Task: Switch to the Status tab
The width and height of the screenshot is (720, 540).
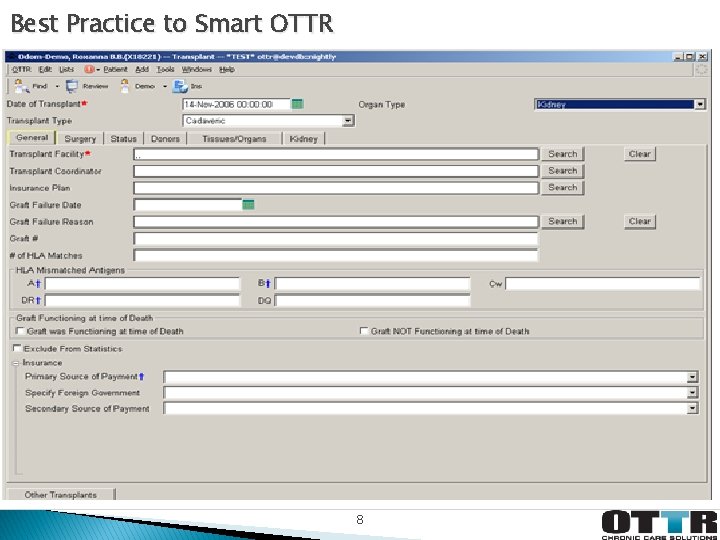Action: click(124, 139)
